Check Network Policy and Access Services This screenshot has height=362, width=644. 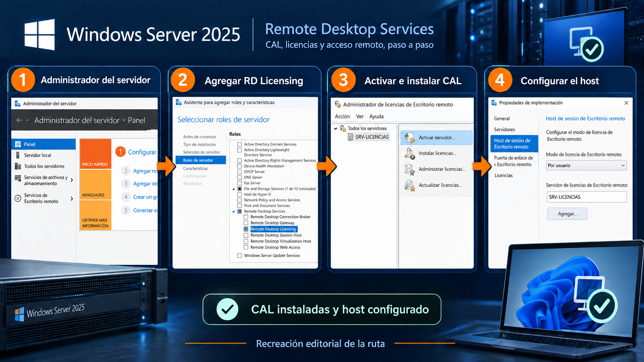click(x=240, y=200)
